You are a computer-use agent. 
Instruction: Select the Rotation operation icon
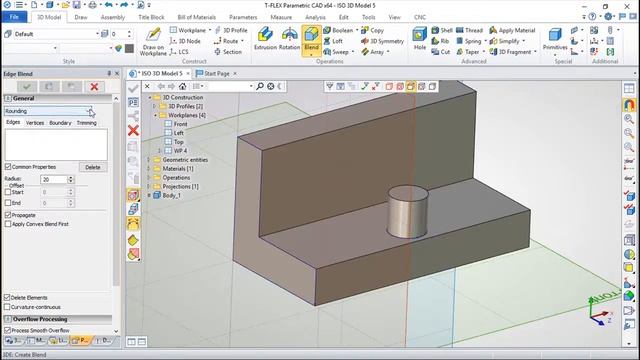289,35
